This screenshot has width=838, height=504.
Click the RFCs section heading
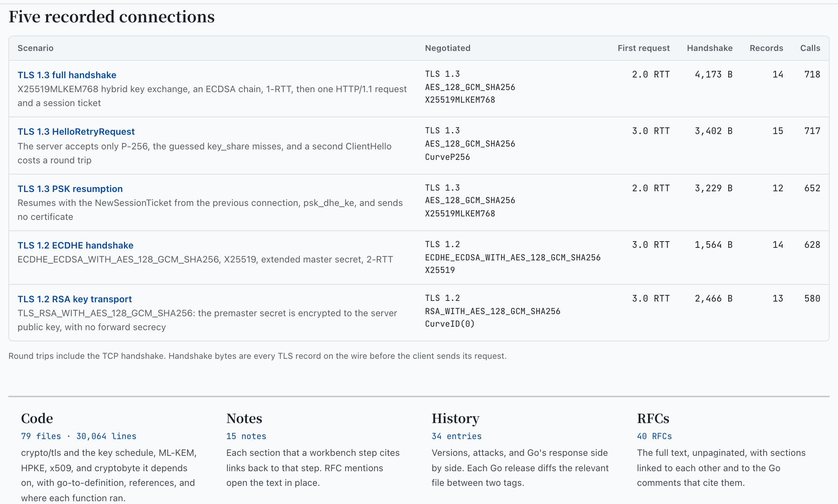[x=653, y=418]
